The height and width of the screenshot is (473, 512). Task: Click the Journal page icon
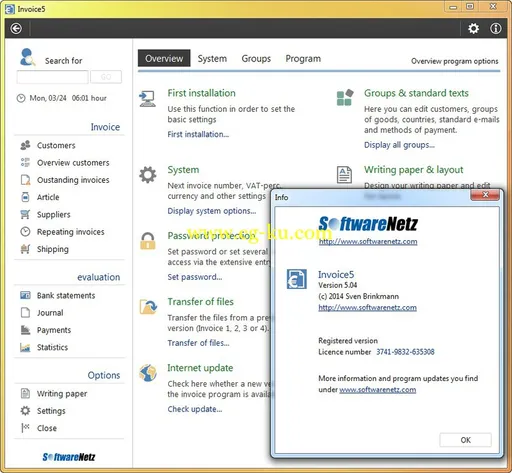coord(25,313)
